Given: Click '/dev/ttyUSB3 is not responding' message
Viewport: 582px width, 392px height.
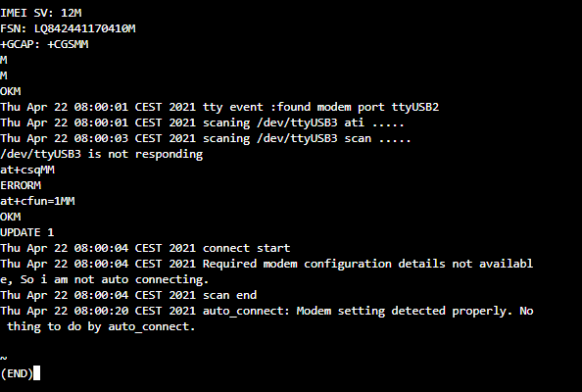Looking at the screenshot, I should click(x=101, y=154).
